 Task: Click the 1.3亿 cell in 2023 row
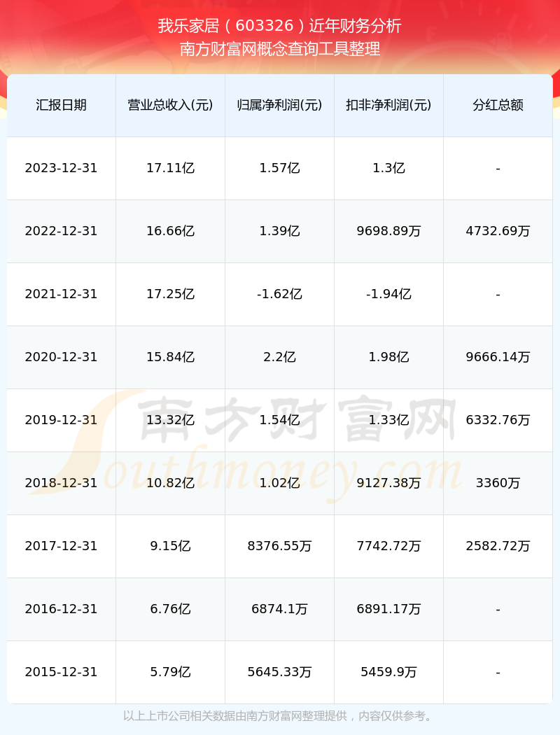389,168
